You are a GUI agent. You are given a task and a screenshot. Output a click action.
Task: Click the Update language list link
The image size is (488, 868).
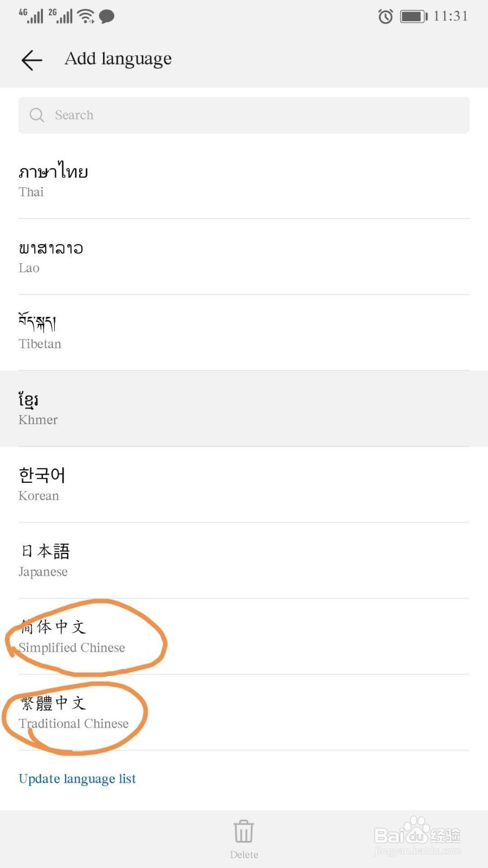pyautogui.click(x=76, y=778)
